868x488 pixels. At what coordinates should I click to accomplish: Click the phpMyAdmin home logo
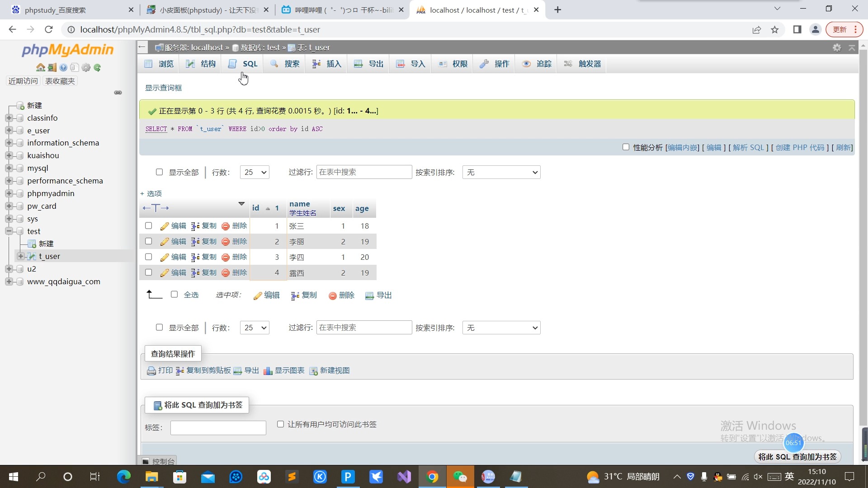coord(68,50)
